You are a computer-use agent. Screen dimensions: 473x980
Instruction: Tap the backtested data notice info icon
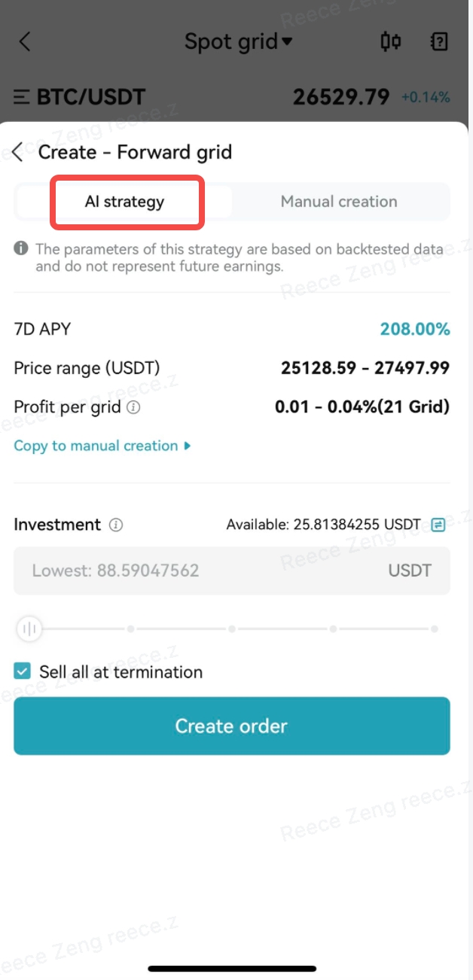click(x=21, y=248)
